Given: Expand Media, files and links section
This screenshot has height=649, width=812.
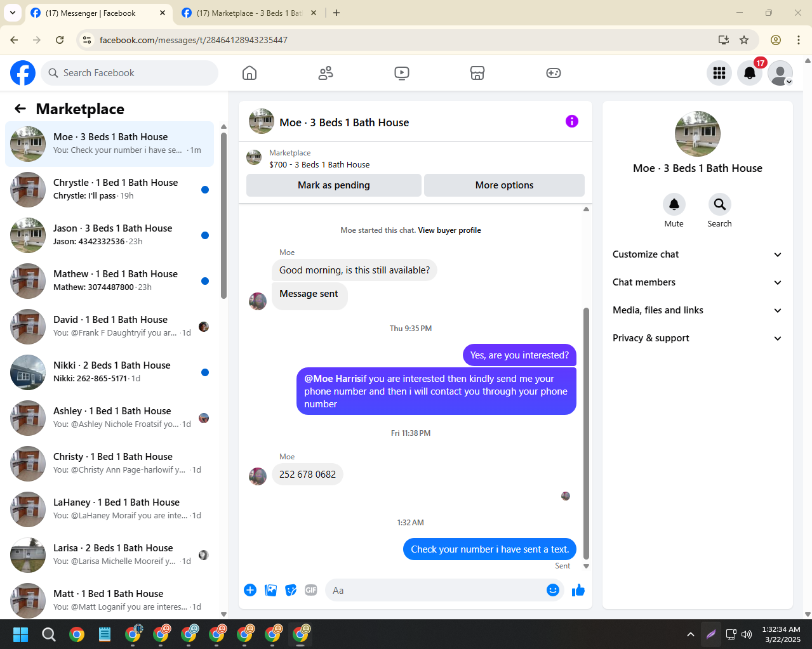Looking at the screenshot, I should pyautogui.click(x=697, y=310).
